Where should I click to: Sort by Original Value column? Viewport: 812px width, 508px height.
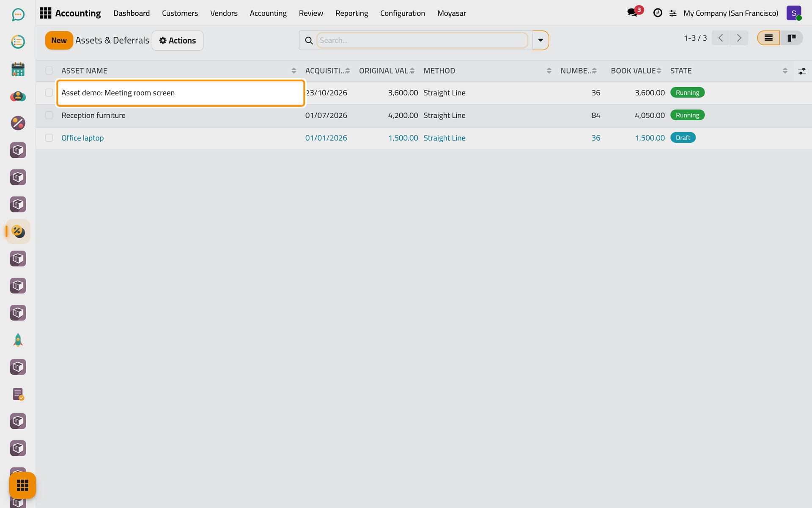click(387, 71)
